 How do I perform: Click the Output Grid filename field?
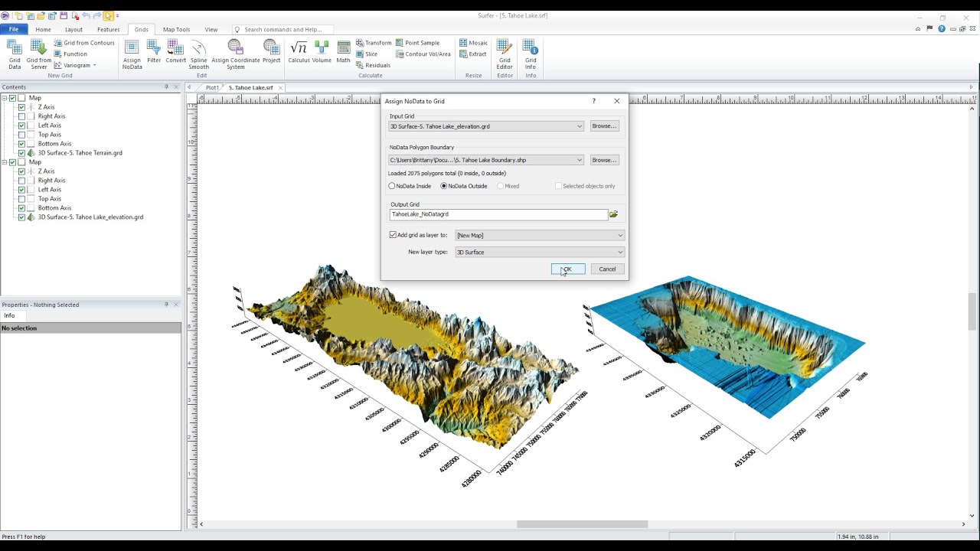click(498, 214)
